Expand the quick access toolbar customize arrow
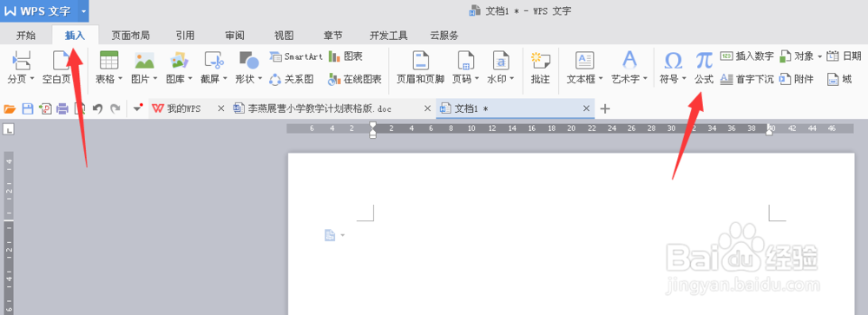Viewport: 868px width, 315px height. pos(138,108)
